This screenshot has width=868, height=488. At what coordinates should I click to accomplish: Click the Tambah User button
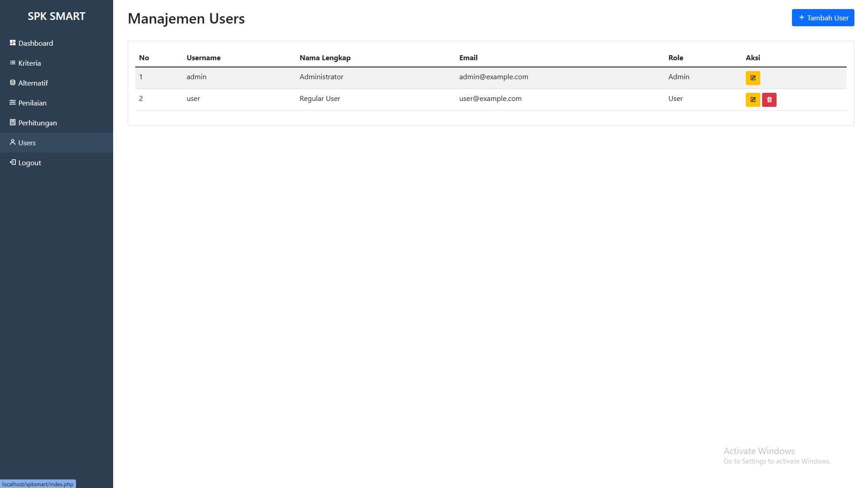823,18
